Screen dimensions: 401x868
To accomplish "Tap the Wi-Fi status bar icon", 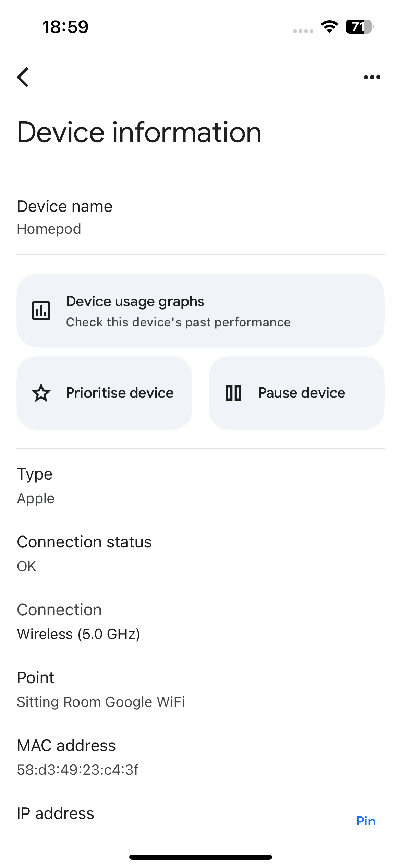I will click(329, 27).
